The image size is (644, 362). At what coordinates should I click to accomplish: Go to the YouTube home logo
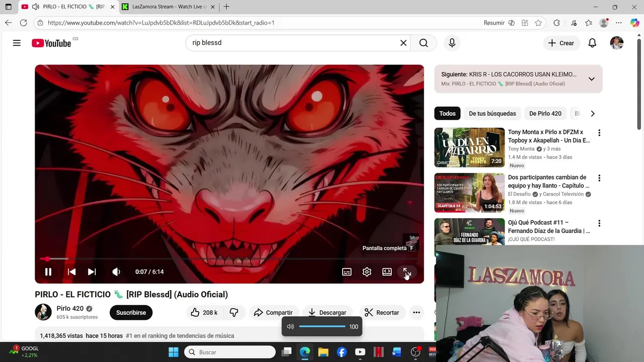(x=51, y=43)
